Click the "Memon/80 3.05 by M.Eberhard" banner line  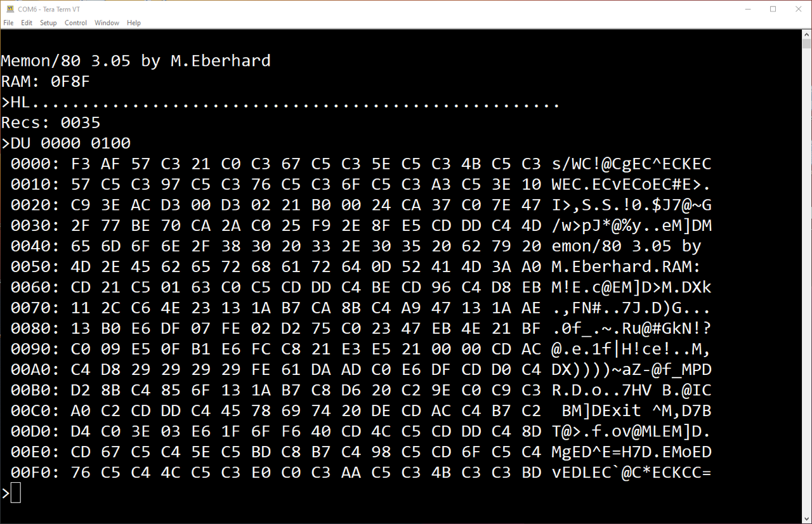pos(136,61)
